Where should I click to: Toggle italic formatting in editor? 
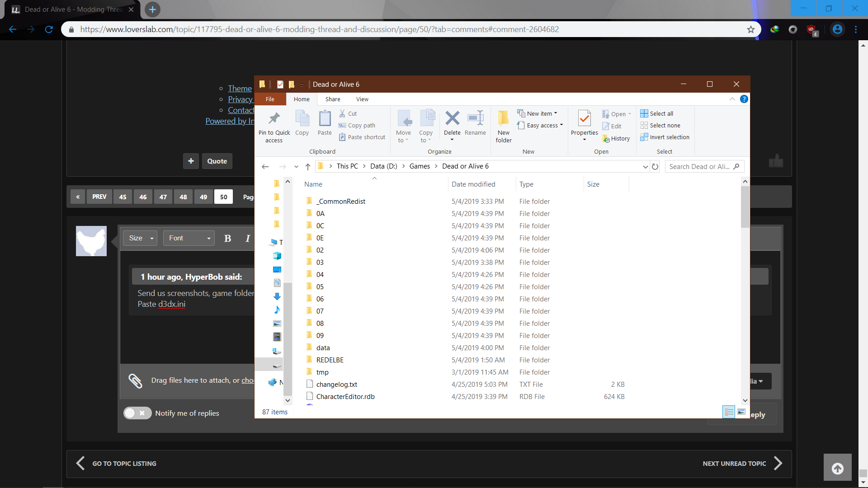[x=247, y=238]
